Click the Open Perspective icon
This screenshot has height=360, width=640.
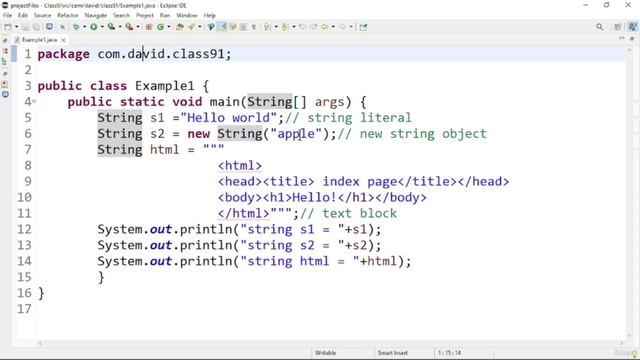pos(618,27)
